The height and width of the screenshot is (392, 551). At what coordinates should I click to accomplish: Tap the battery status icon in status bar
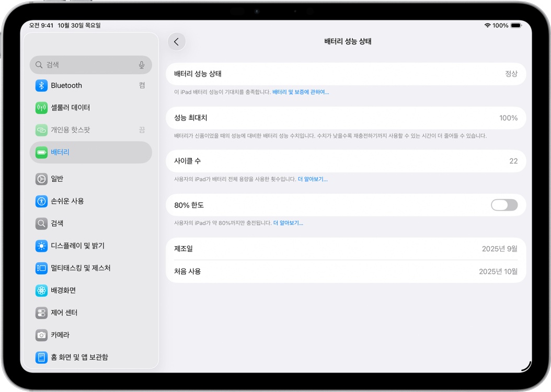pos(516,25)
